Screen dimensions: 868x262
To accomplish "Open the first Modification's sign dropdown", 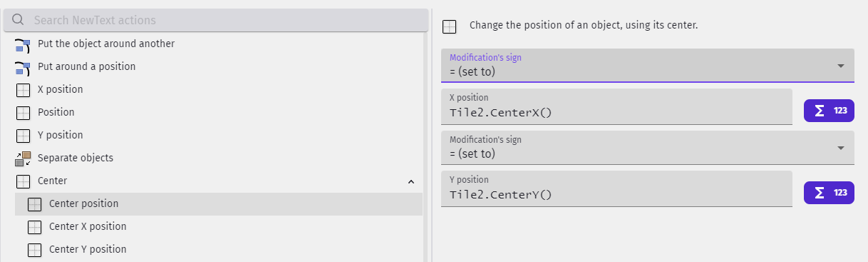I will click(x=647, y=66).
